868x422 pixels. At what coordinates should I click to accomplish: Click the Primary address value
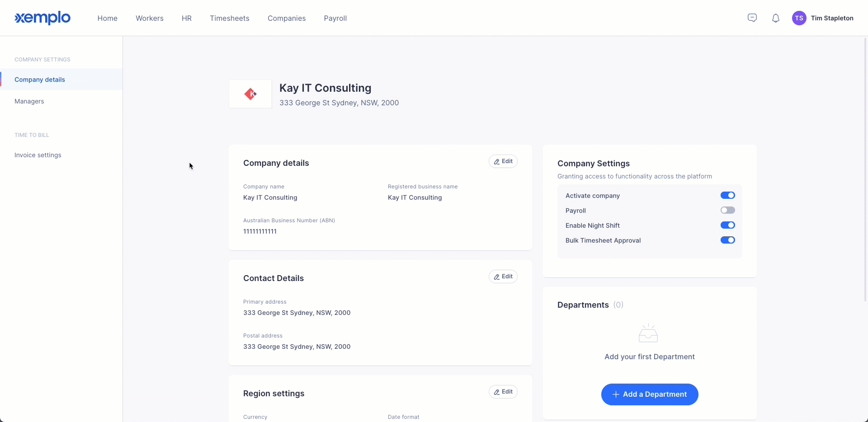point(297,313)
